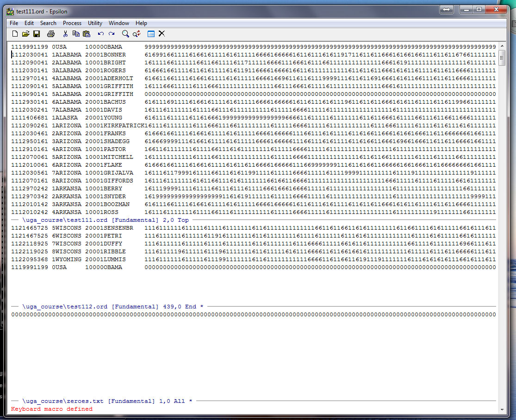516x420 pixels.
Task: Undo the last edit with toolbar arrow
Action: [100, 34]
